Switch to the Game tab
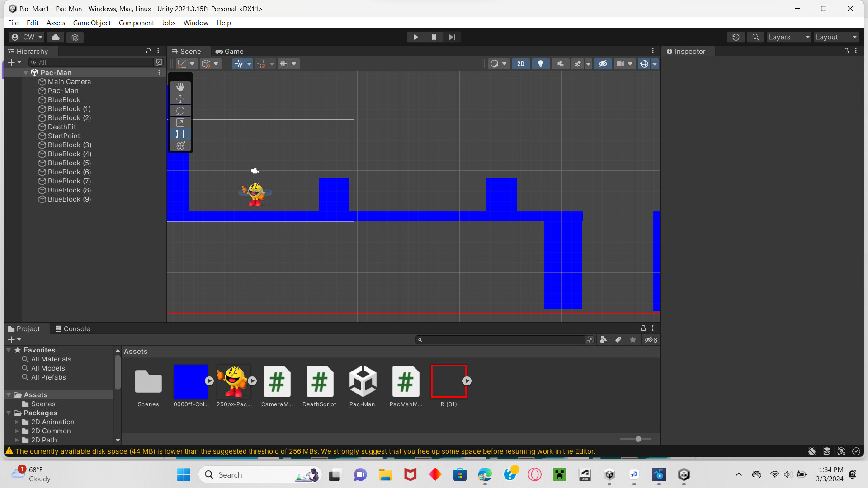This screenshot has height=488, width=868. 230,52
